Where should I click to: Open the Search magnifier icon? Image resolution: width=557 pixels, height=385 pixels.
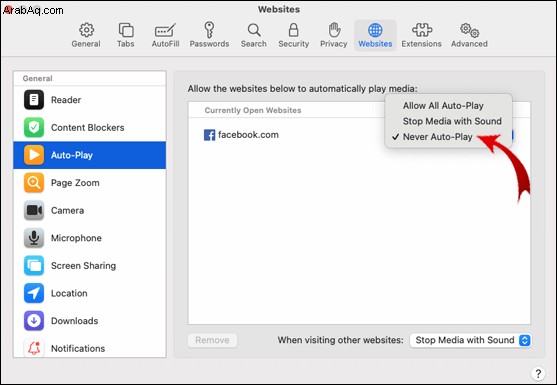(254, 30)
